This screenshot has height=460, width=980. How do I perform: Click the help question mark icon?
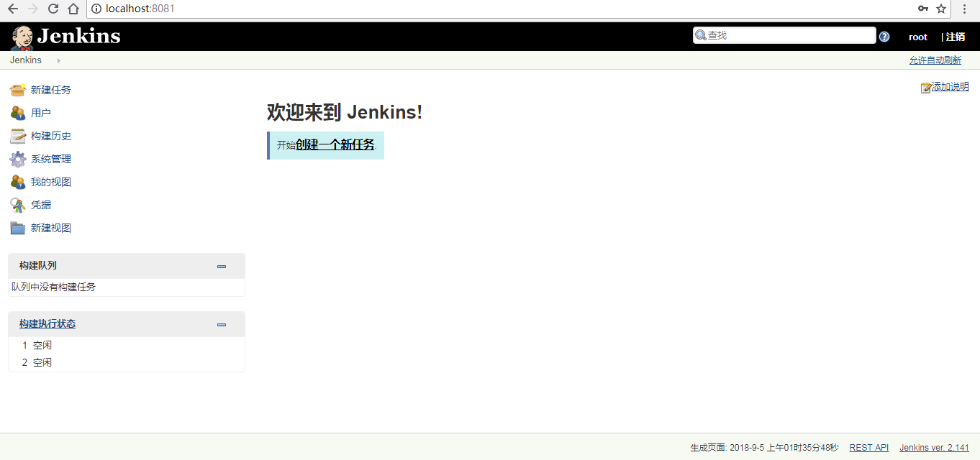point(884,36)
